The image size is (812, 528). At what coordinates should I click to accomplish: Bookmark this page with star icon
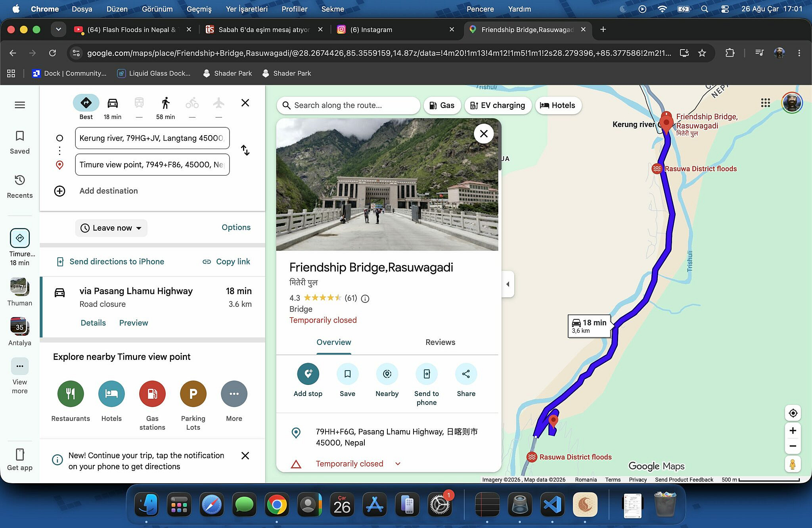pyautogui.click(x=702, y=53)
